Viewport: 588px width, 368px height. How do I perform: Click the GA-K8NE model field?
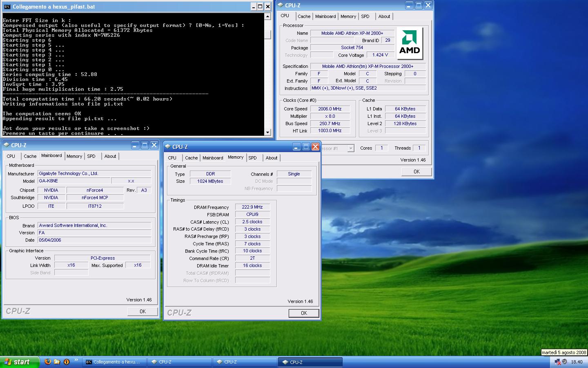pyautogui.click(x=74, y=181)
